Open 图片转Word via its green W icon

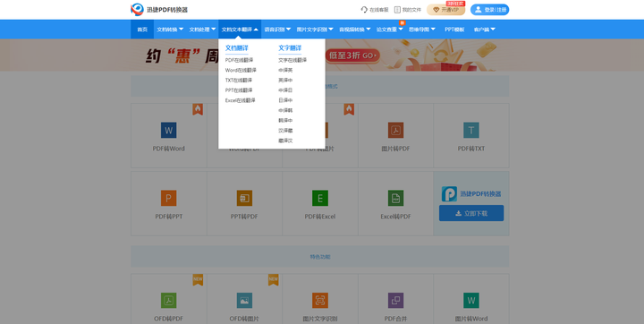click(471, 301)
